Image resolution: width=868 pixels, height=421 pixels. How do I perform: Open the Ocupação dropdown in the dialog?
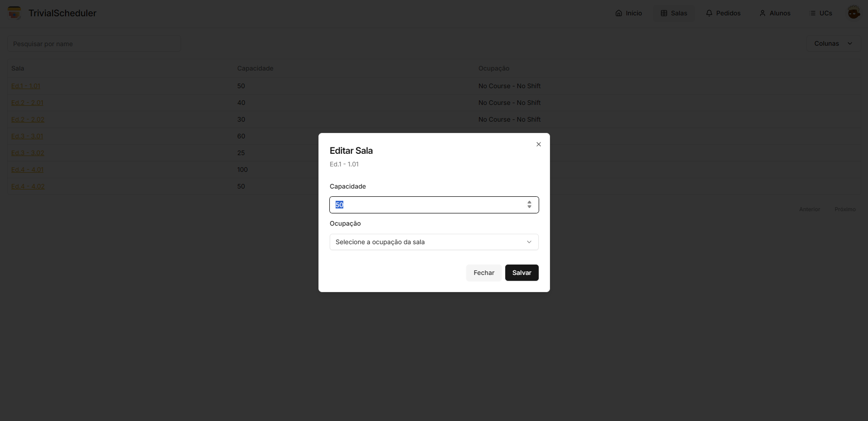(x=434, y=242)
